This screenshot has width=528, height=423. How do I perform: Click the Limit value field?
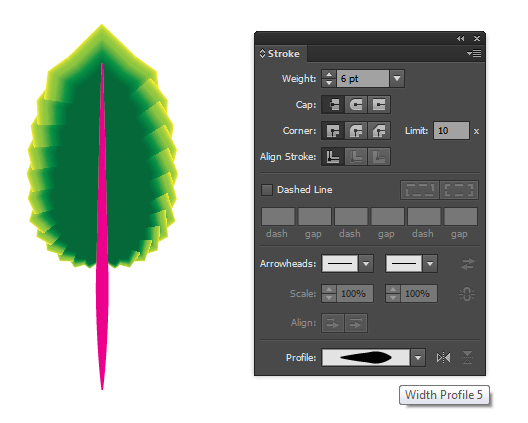451,131
